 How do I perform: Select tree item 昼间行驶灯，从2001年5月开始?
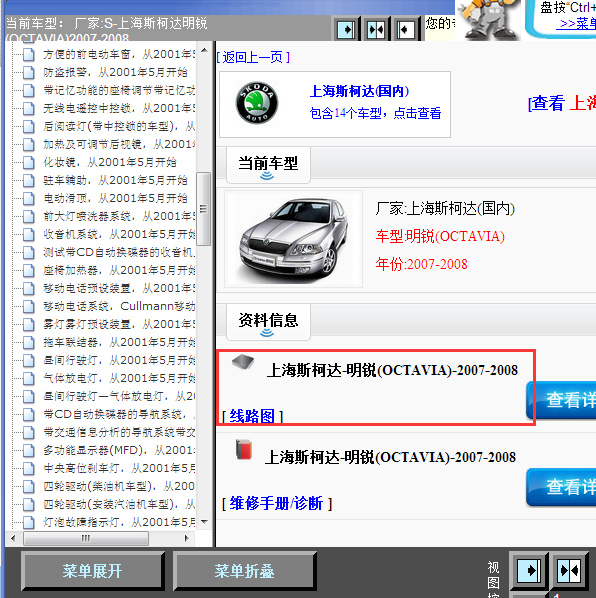pos(119,360)
